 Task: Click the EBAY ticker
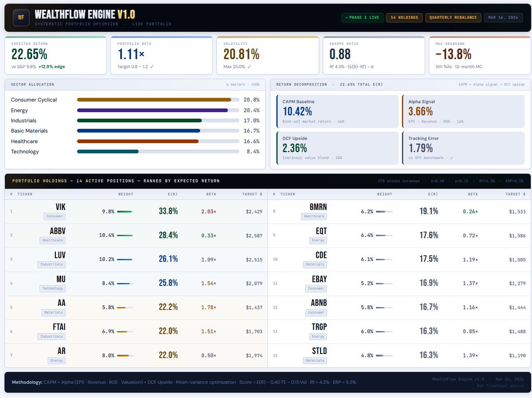click(x=319, y=279)
